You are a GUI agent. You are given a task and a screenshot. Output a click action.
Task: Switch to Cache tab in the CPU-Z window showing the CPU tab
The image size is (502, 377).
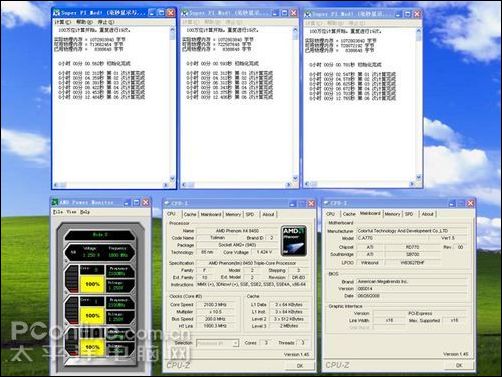tap(190, 214)
